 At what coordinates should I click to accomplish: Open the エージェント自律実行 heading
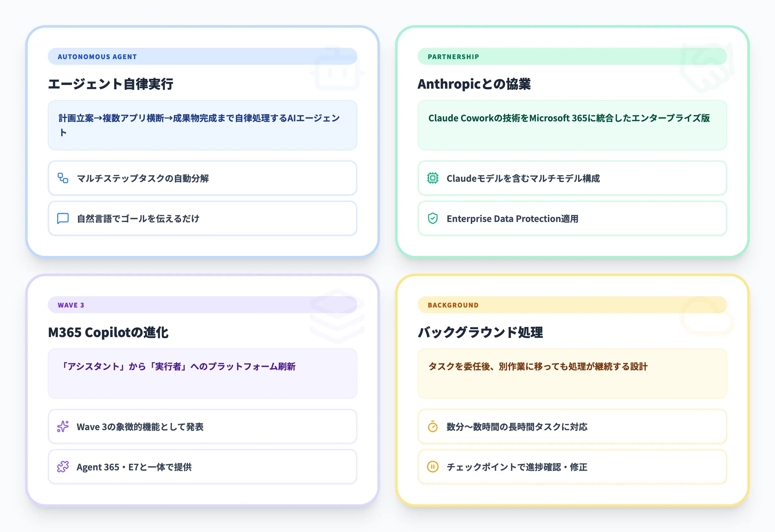(112, 84)
